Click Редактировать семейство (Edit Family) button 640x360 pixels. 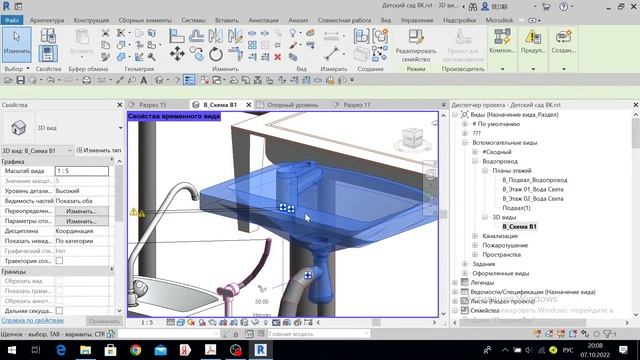tap(416, 46)
